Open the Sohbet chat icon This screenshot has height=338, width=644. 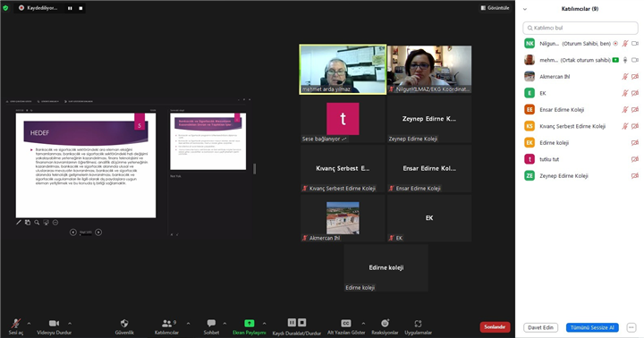tap(211, 324)
